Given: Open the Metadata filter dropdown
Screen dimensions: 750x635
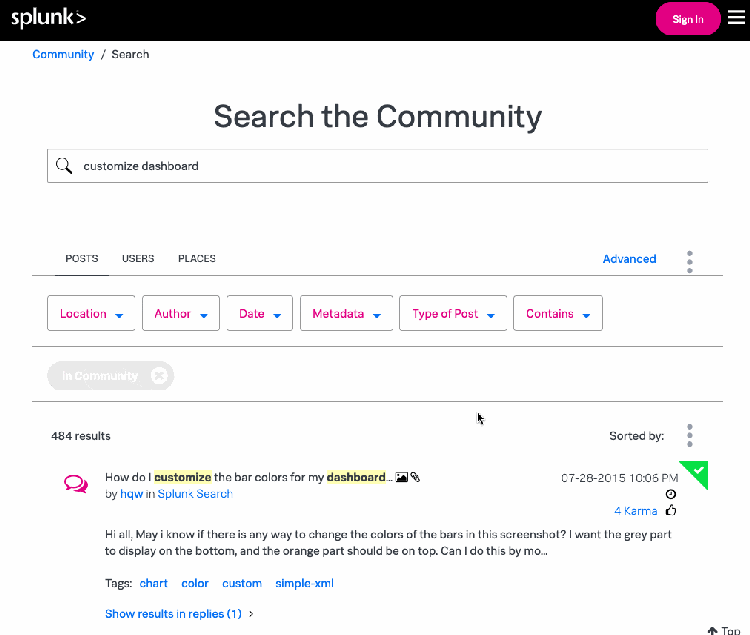Looking at the screenshot, I should pos(345,314).
